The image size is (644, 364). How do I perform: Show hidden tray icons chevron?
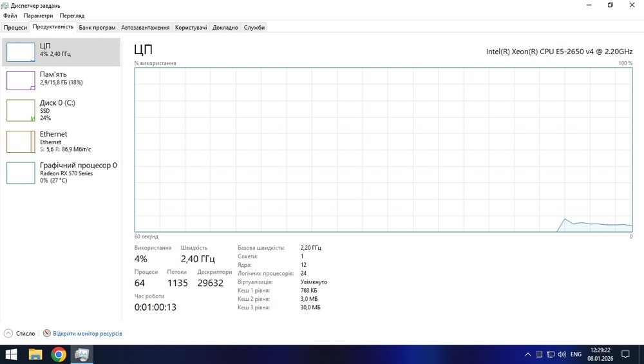tap(528, 354)
